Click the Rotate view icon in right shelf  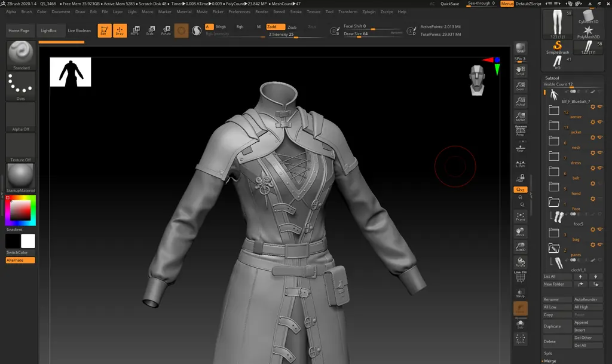coord(521,262)
